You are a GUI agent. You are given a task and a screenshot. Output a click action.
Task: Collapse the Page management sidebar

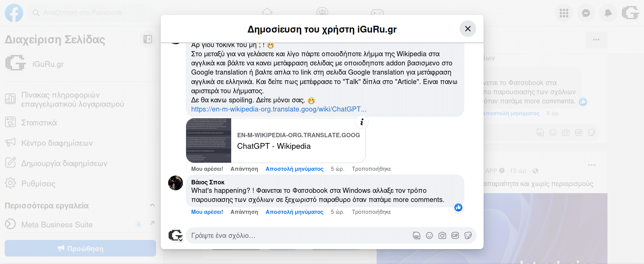pos(148,39)
